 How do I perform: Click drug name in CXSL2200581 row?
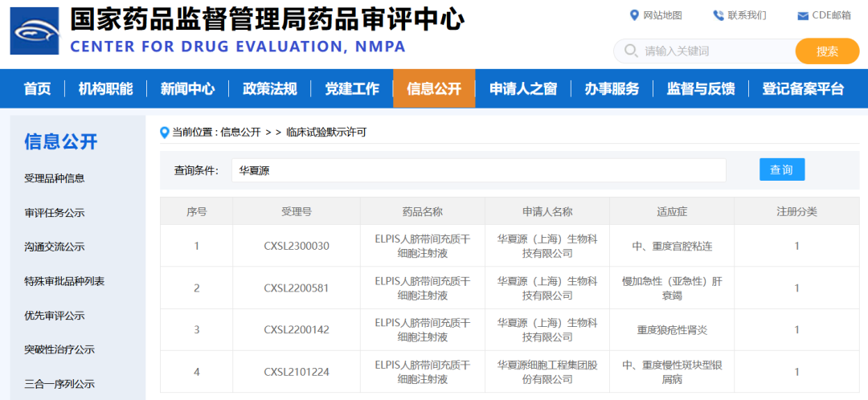point(423,288)
